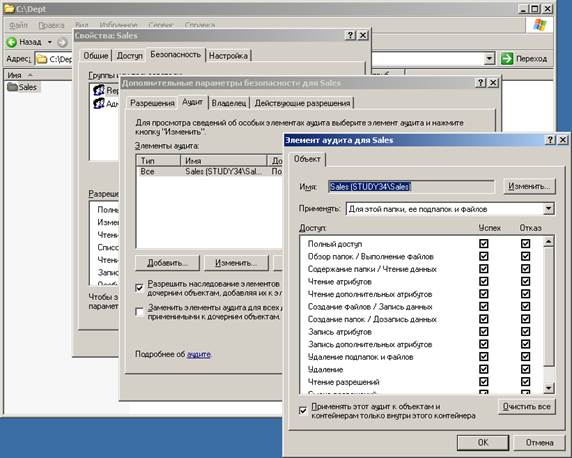Screen dimensions: 572x458
Task: Toggle Отказ for Запись атрибутов
Action: click(x=525, y=332)
